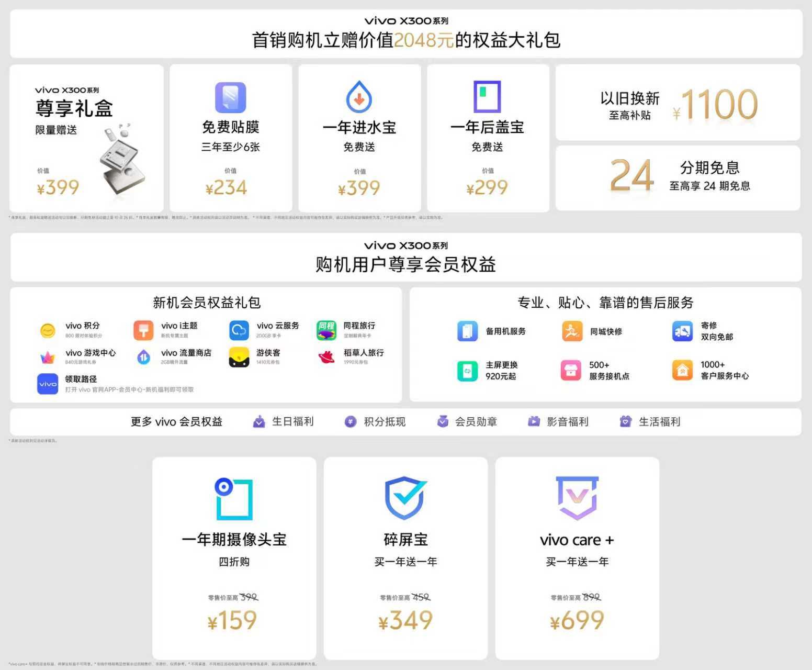Click the 备用机服务 phone icon

coord(467,331)
